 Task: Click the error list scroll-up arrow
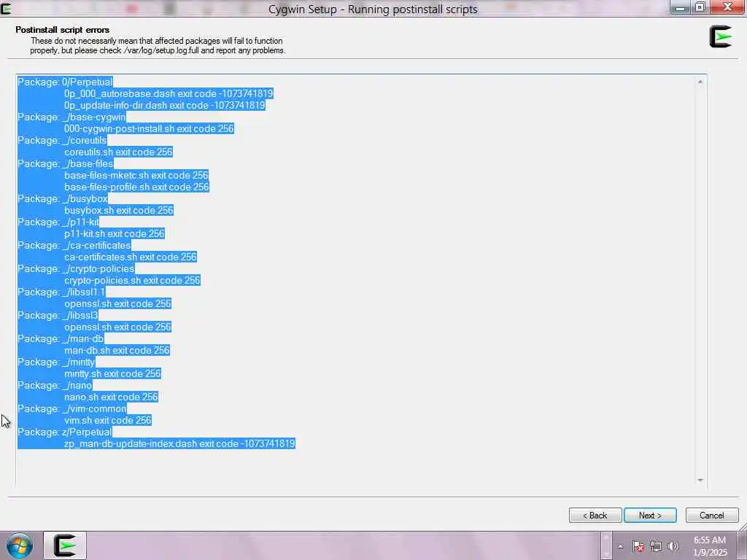(x=700, y=82)
